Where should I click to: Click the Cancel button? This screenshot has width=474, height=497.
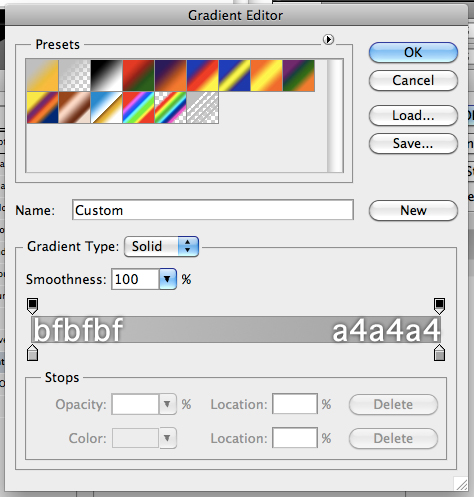(413, 80)
